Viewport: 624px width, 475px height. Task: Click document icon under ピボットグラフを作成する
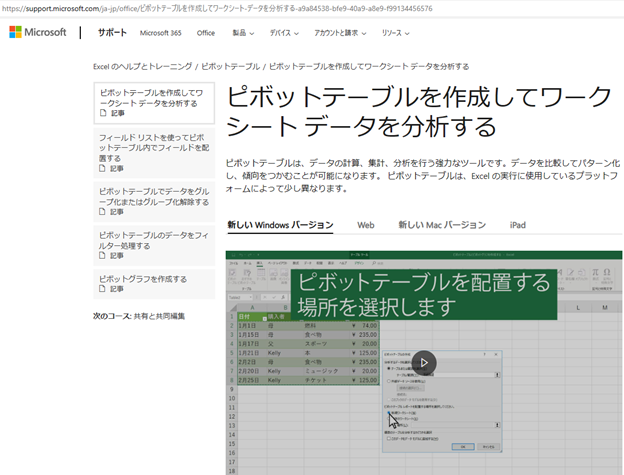point(102,288)
